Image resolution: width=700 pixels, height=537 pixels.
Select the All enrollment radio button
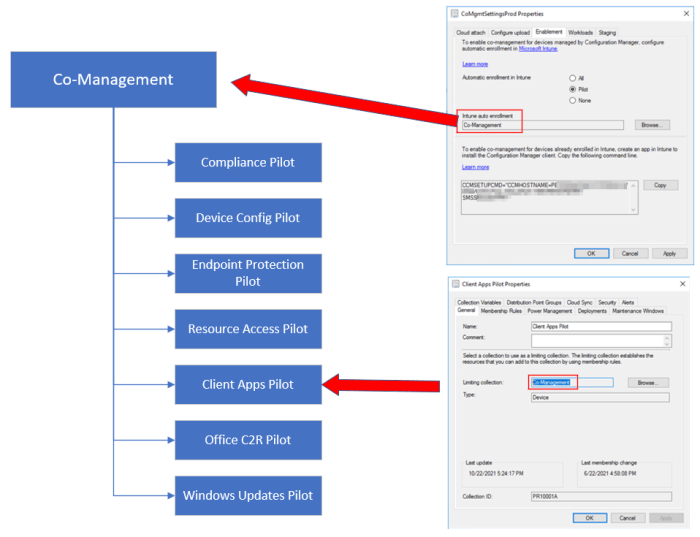572,77
